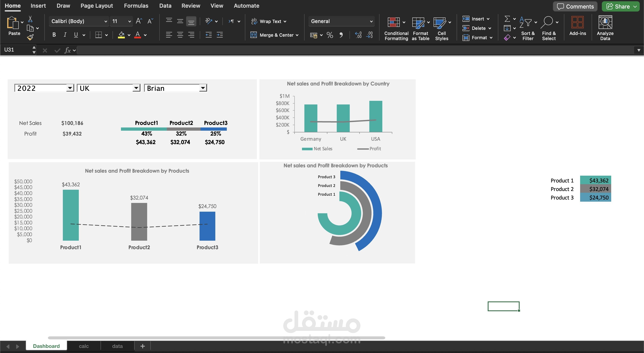This screenshot has width=644, height=353.
Task: Expand Delete cells dropdown arrow
Action: (x=490, y=28)
